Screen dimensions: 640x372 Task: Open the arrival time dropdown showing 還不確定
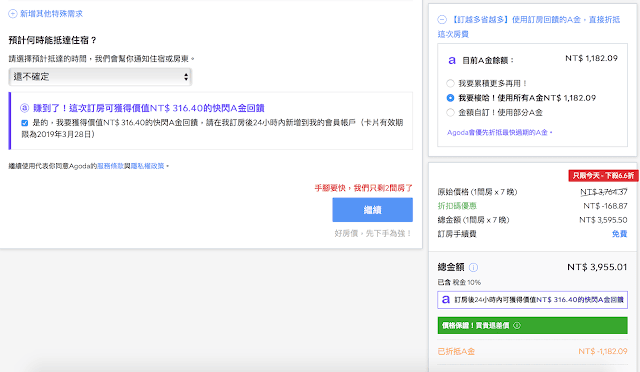(100, 77)
